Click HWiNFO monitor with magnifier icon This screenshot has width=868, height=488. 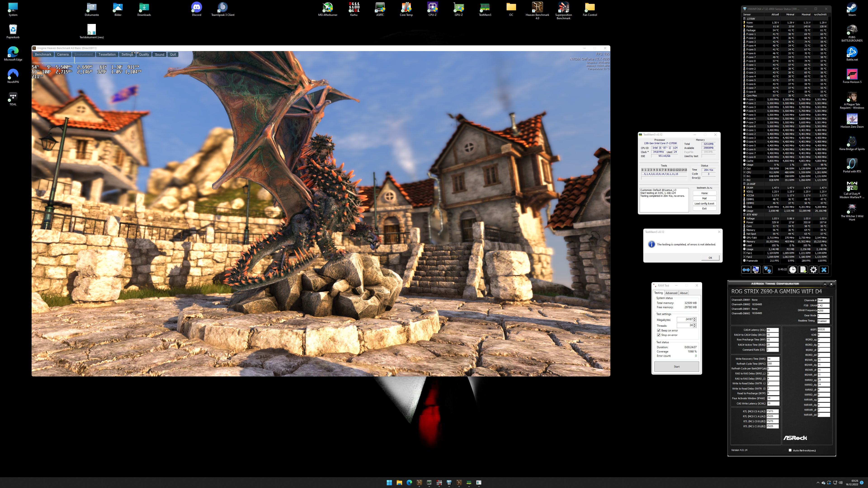point(756,270)
